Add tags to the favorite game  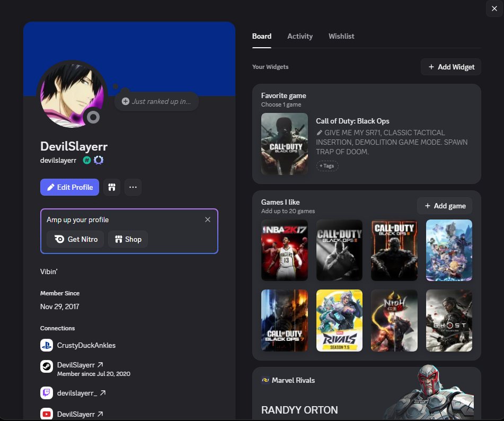coord(327,166)
